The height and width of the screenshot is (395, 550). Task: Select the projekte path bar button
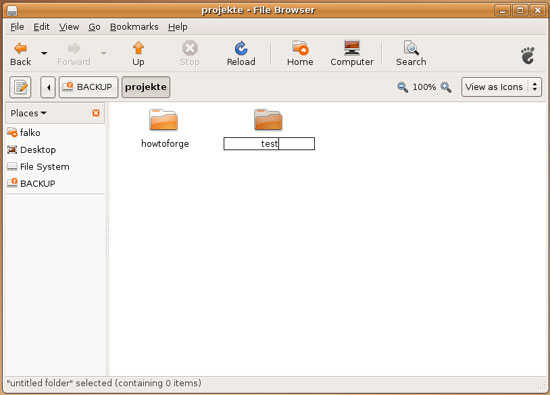click(x=146, y=87)
